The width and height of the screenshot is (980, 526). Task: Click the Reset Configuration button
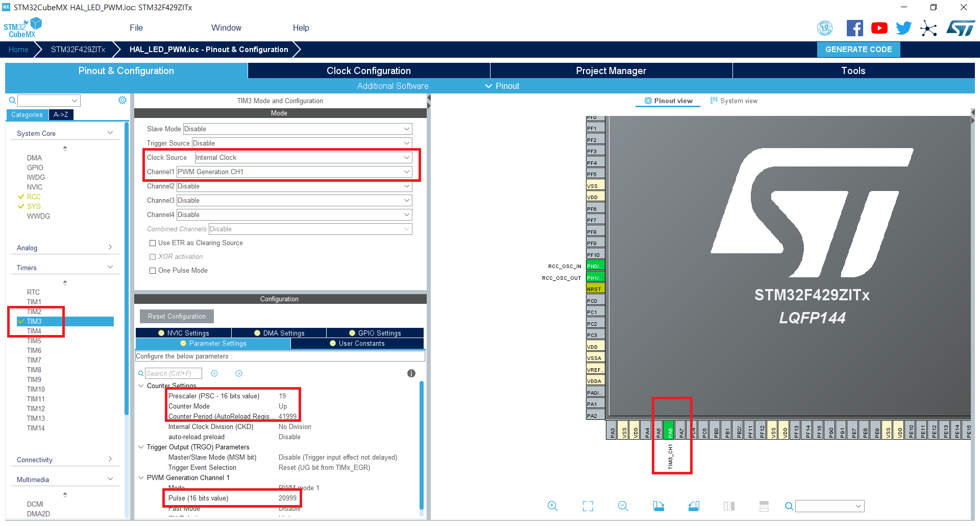point(177,316)
